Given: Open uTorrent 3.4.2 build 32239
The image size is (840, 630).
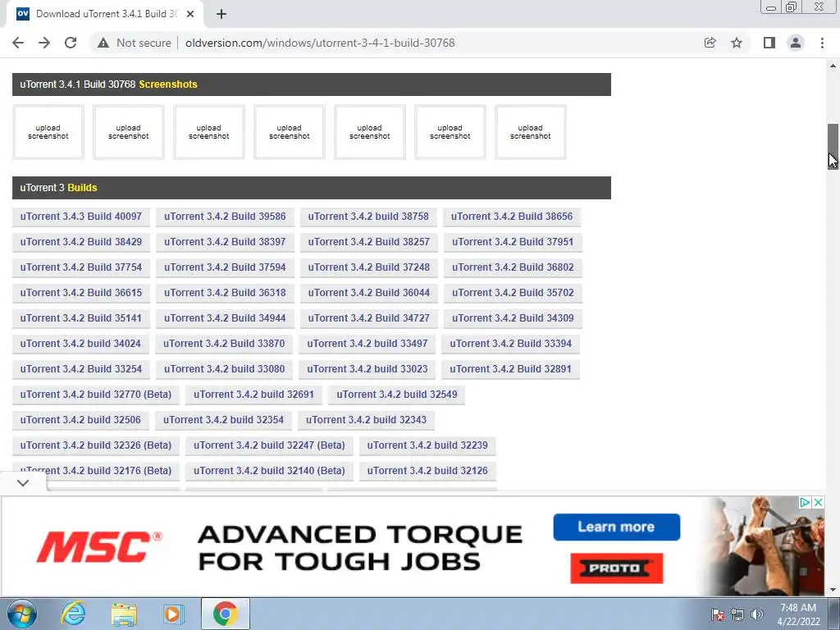Looking at the screenshot, I should tap(427, 445).
